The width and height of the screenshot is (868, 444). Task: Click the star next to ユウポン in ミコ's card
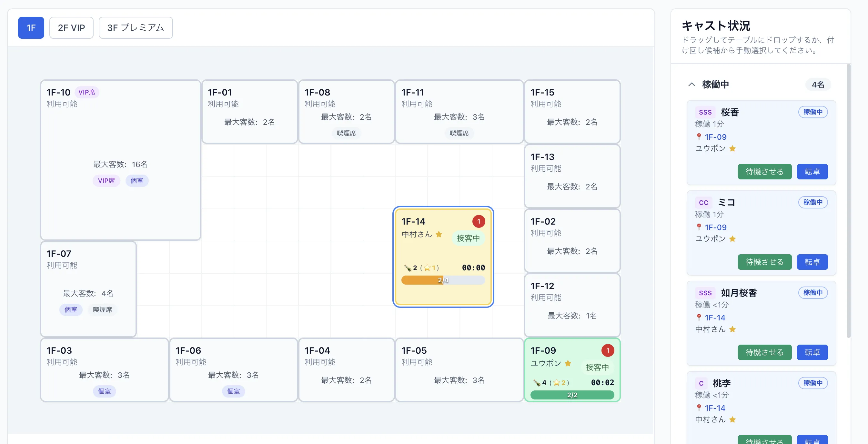pos(732,239)
